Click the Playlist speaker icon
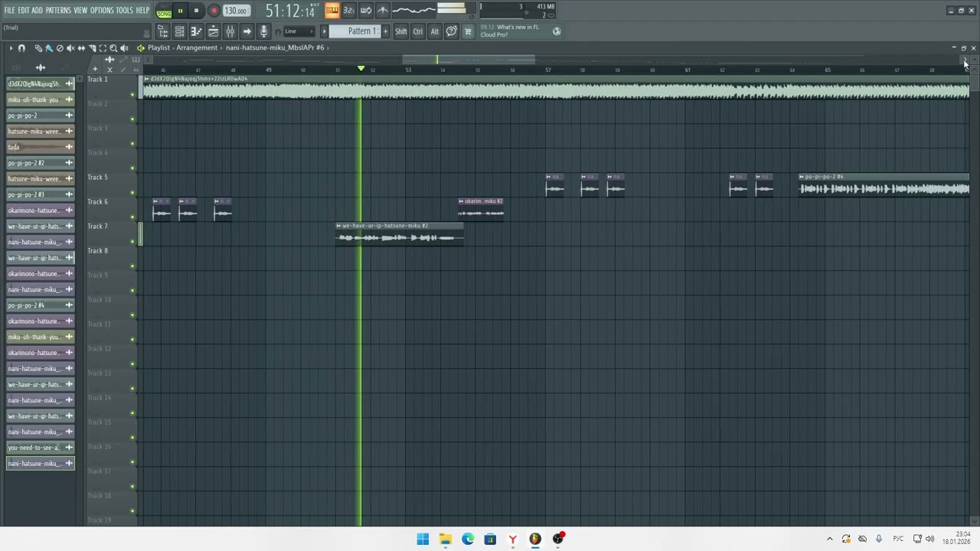 pyautogui.click(x=140, y=47)
